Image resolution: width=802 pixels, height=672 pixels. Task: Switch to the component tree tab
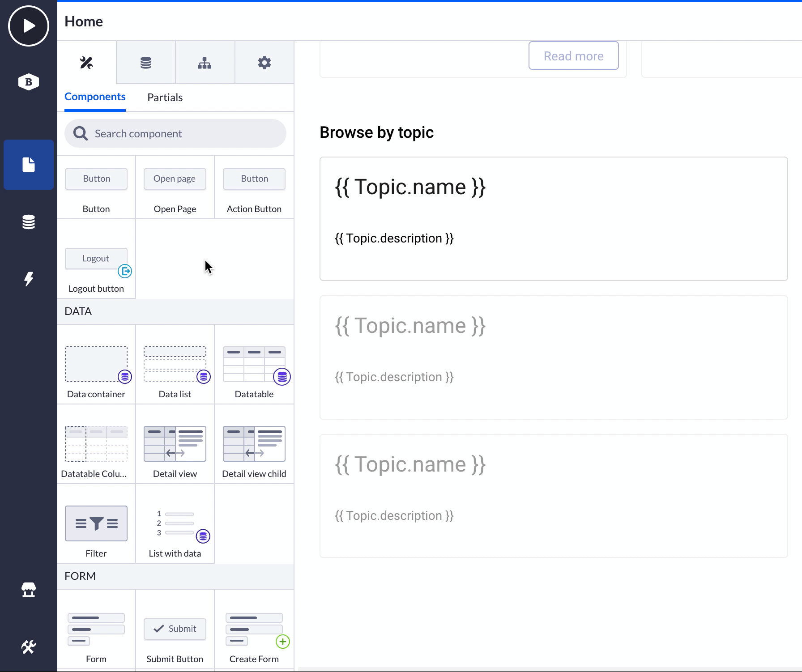click(205, 63)
